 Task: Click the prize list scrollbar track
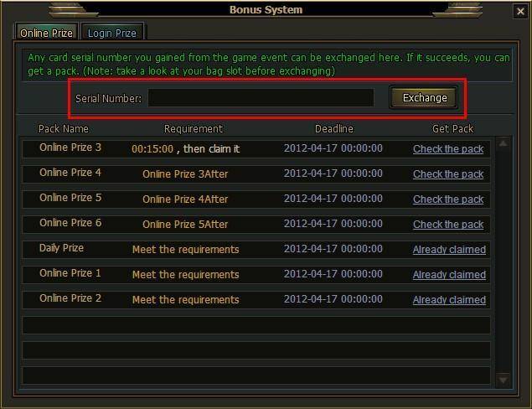click(503, 261)
